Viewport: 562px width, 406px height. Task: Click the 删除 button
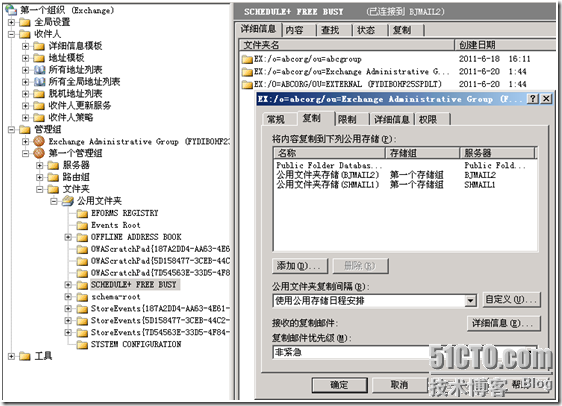[x=360, y=266]
